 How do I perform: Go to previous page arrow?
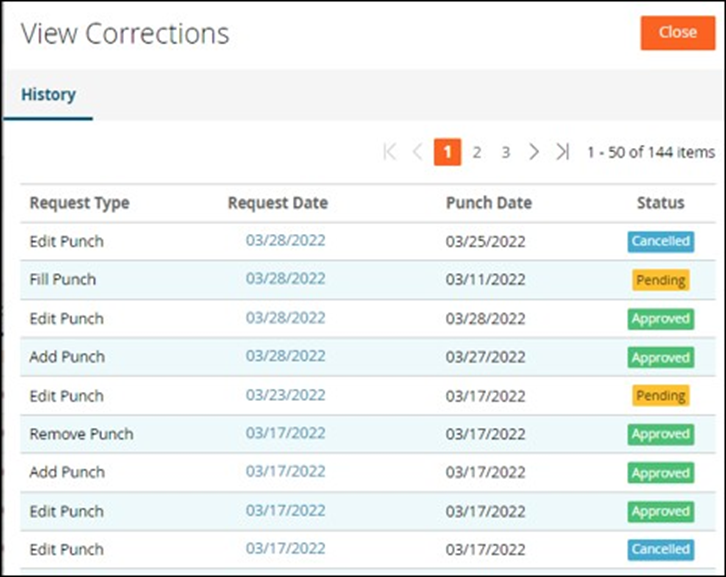[418, 152]
